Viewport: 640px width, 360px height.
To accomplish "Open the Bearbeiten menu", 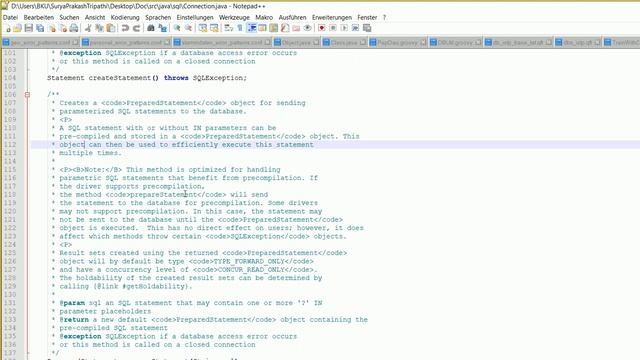I will [x=38, y=18].
